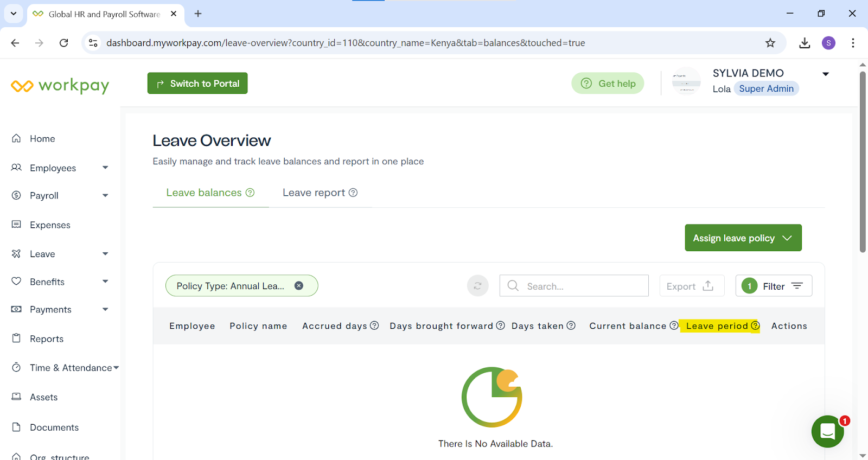Click the info icon by Days brought forward
The image size is (868, 460).
point(500,325)
